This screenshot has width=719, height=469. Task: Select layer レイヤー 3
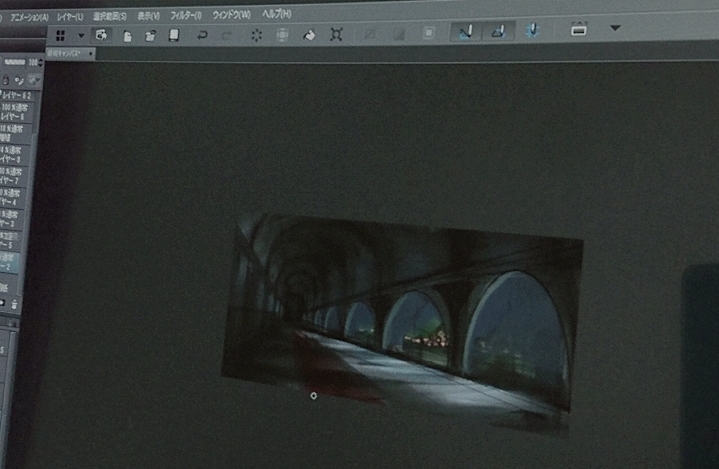tap(13, 219)
